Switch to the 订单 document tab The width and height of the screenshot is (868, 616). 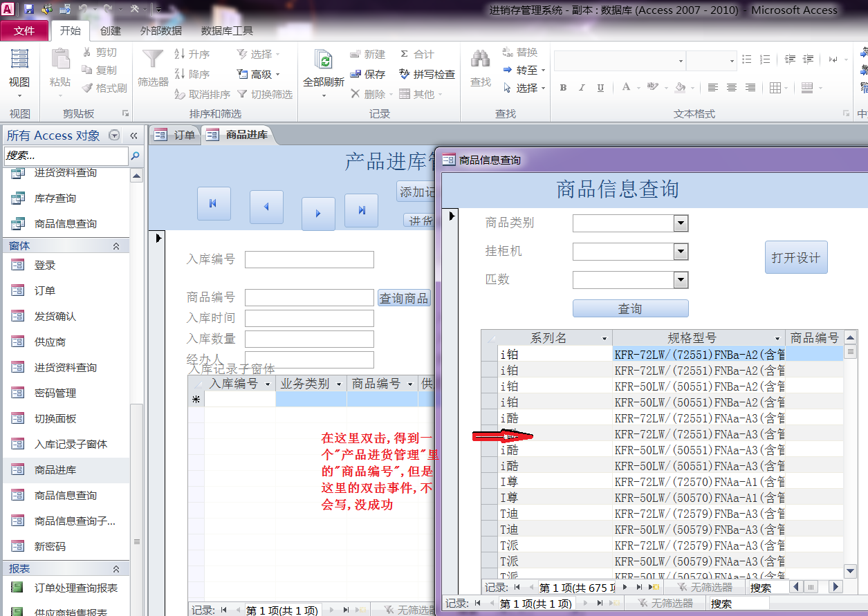[176, 135]
